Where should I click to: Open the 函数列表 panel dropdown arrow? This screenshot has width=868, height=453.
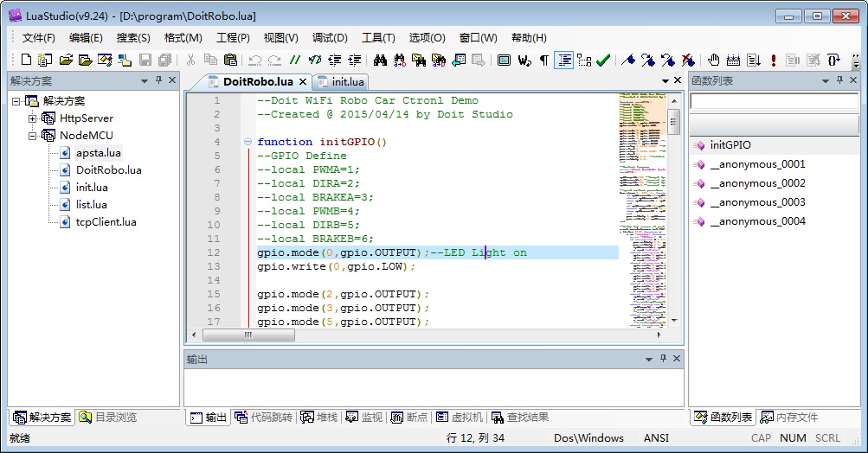[826, 80]
